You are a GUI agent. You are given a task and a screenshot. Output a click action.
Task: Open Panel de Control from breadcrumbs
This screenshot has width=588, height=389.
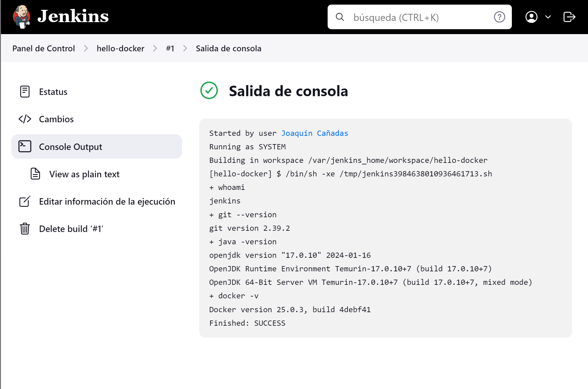(x=43, y=48)
